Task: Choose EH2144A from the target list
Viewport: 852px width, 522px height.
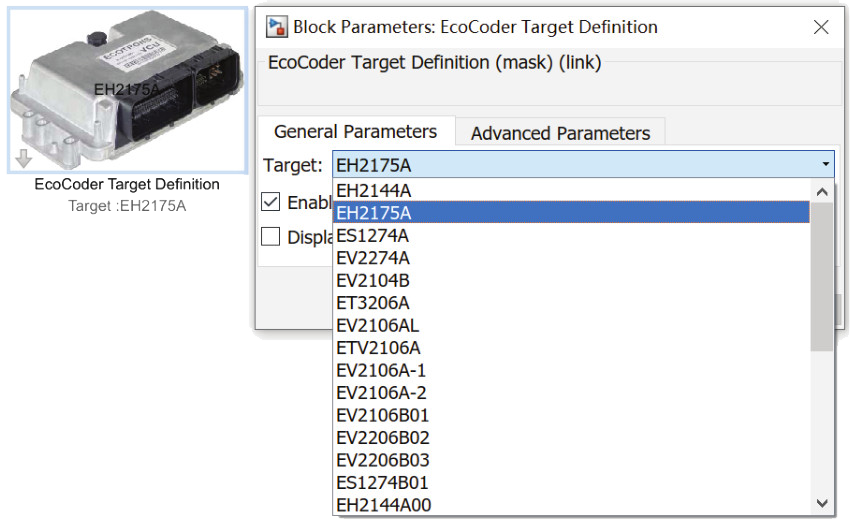Action: 571,191
